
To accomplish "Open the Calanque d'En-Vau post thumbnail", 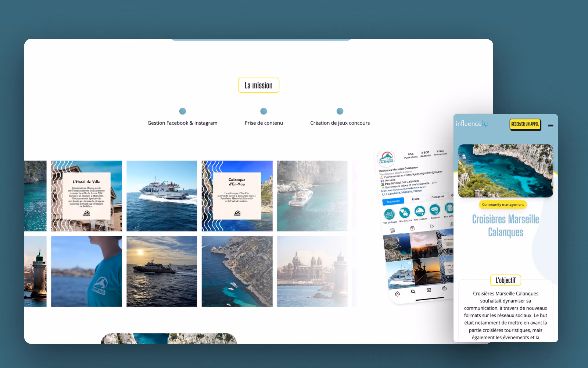I will pyautogui.click(x=237, y=196).
